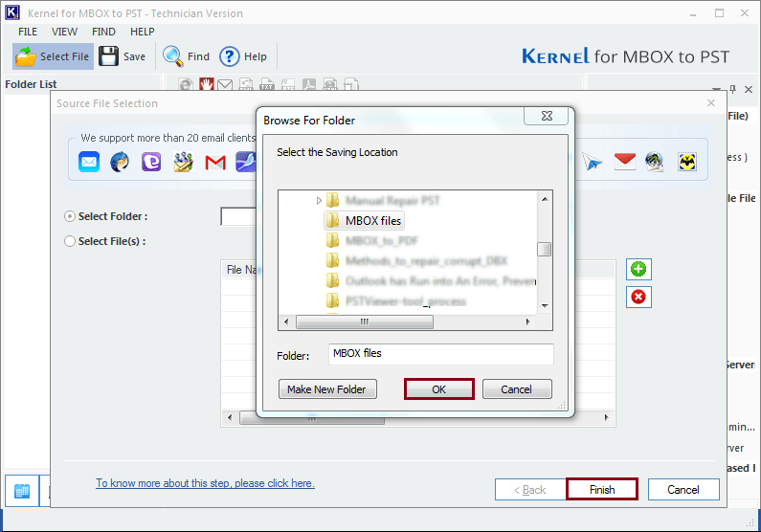Select the PSTViewer-tool_process folder

point(406,301)
